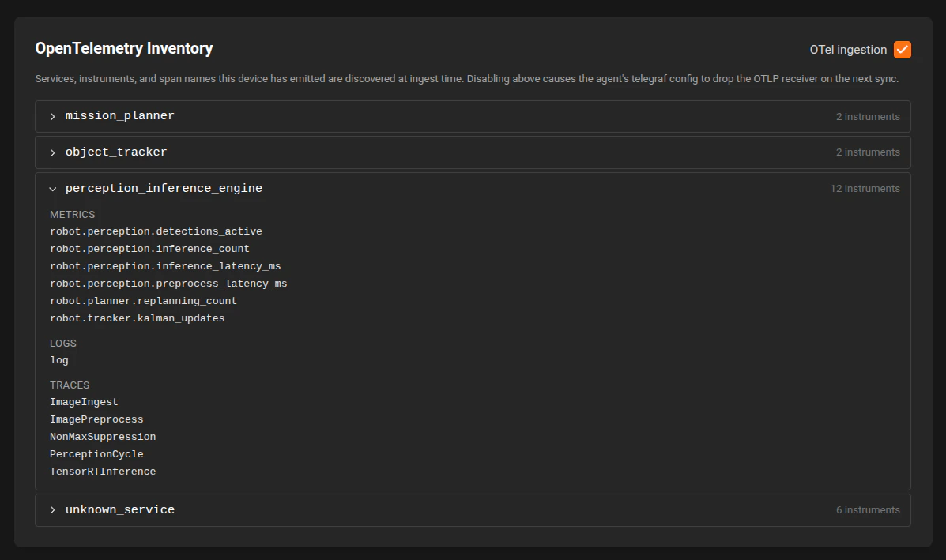Click the object_tracker service name
Viewport: 946px width, 560px height.
click(x=116, y=152)
